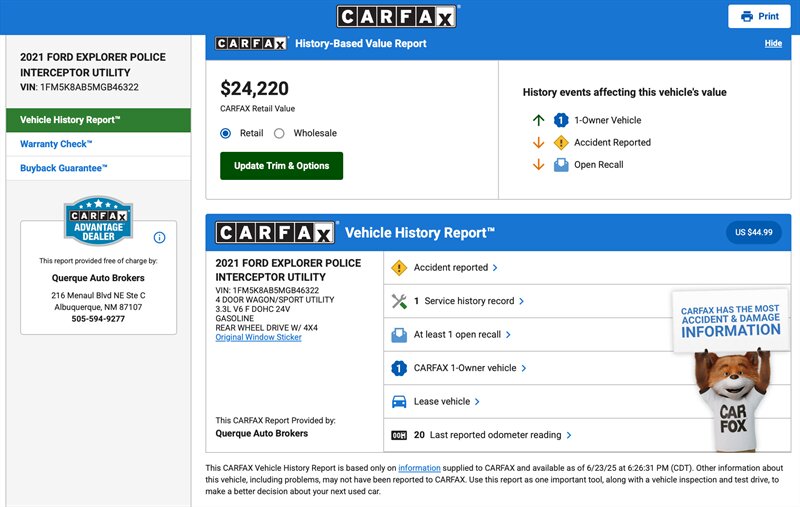Click the printer icon in Print button

click(747, 16)
